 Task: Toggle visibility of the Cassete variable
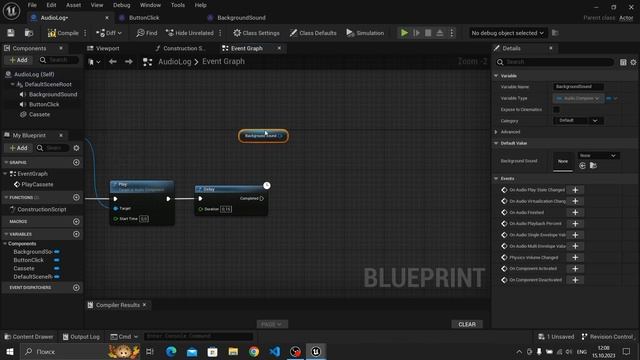[57, 269]
